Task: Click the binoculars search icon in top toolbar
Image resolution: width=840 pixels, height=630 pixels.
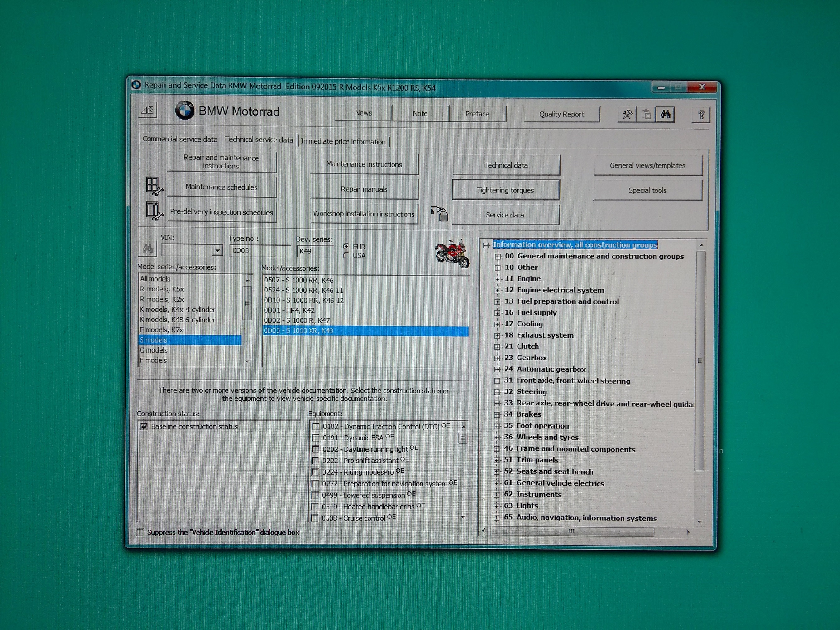Action: click(665, 114)
